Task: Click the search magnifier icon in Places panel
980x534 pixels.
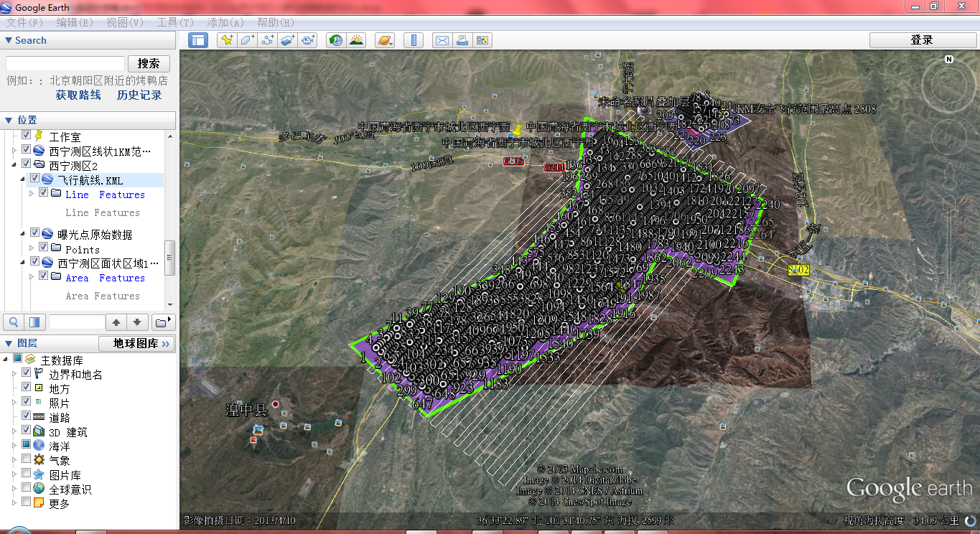Action: click(x=14, y=322)
